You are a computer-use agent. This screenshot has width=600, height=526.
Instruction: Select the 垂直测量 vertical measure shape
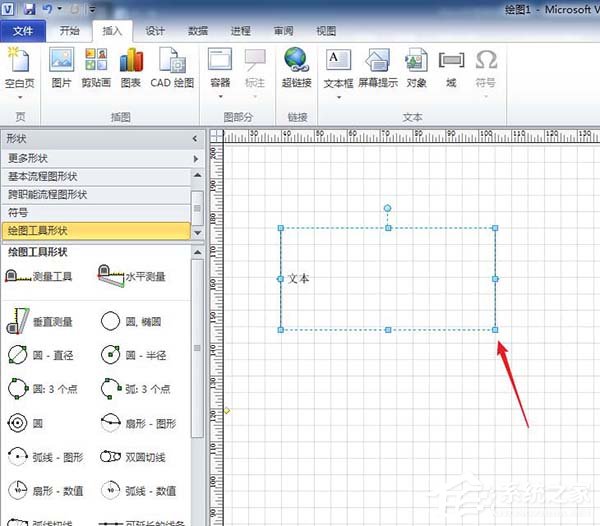coord(40,322)
